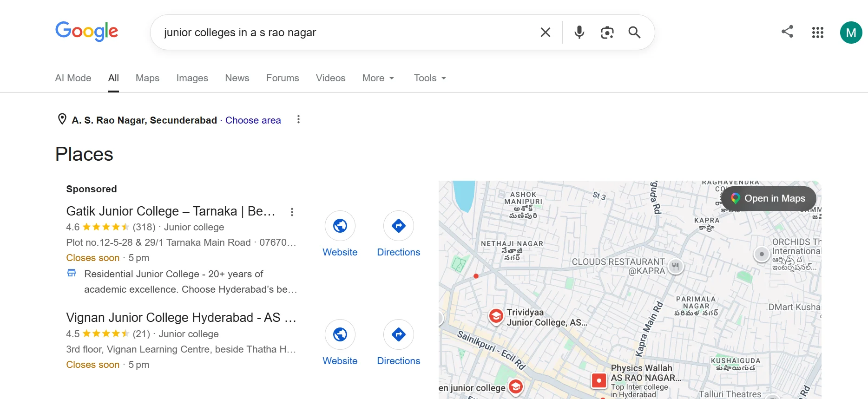The image size is (868, 399).
Task: Open Website for Vignan Junior College
Action: [340, 343]
